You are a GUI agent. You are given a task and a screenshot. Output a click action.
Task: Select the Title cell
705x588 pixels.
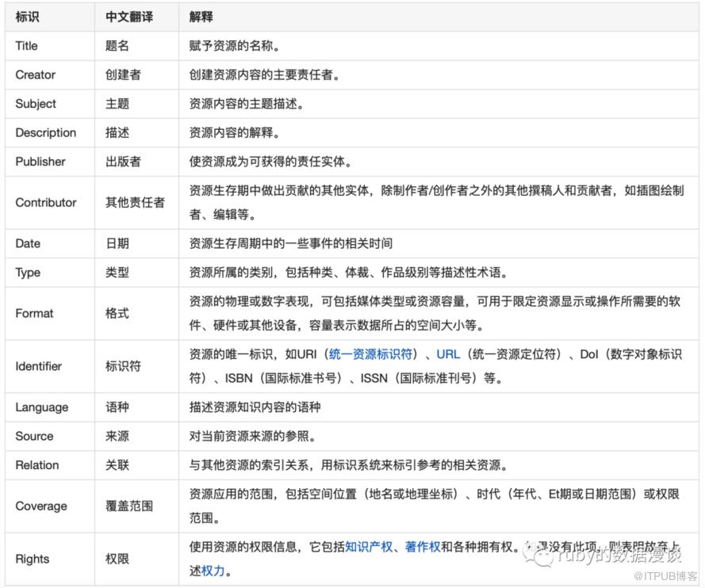click(x=27, y=46)
